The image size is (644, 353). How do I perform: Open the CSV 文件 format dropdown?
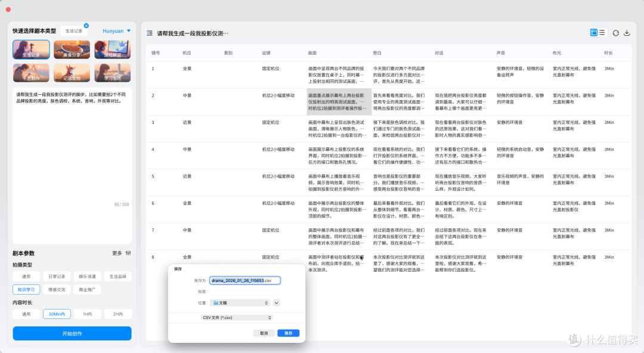(x=237, y=318)
